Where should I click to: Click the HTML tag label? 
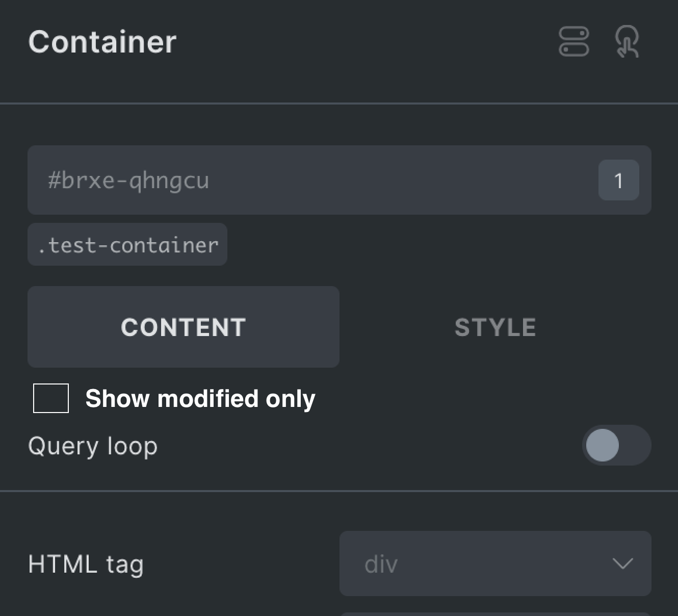point(86,564)
